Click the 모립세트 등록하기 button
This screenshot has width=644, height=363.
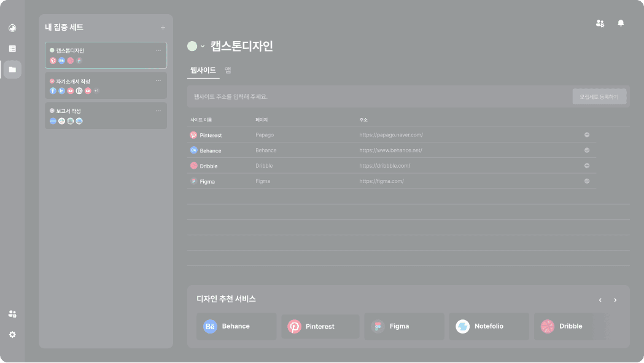pos(599,96)
